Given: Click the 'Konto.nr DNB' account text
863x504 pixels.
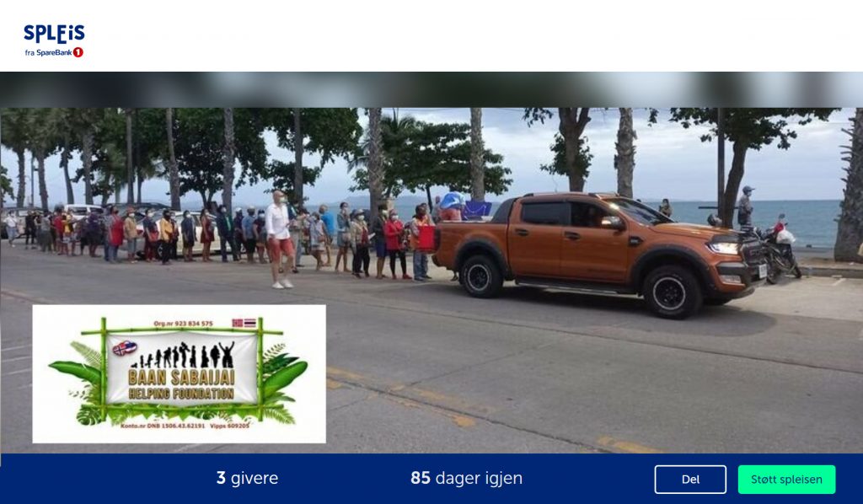Looking at the screenshot, I should click(x=163, y=426).
